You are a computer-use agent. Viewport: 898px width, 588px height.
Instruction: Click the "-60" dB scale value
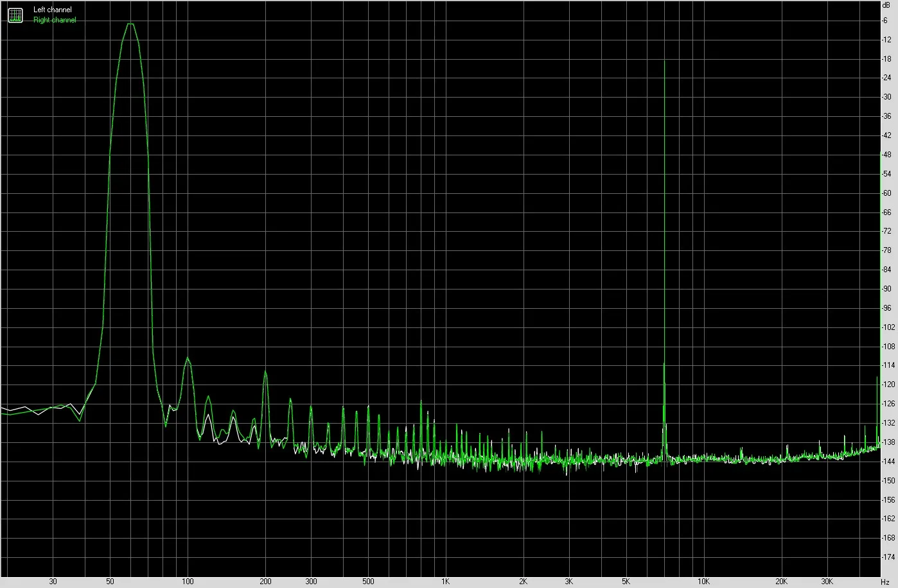[x=886, y=193]
